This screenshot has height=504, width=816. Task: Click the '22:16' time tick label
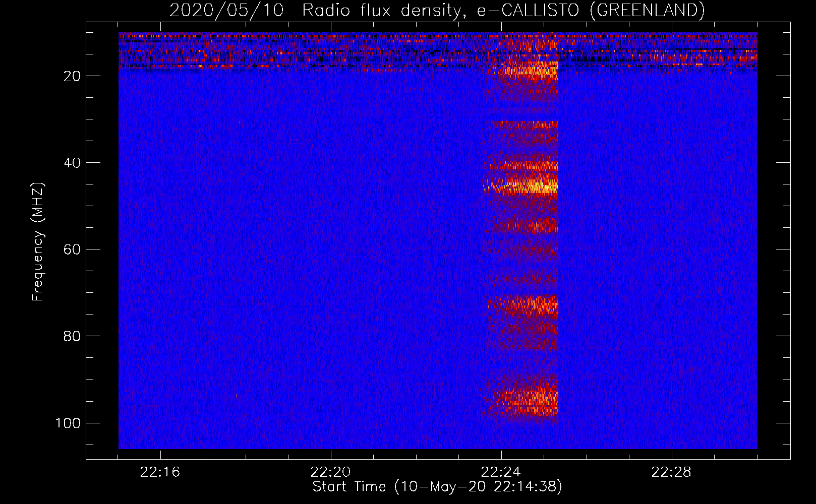(x=160, y=472)
